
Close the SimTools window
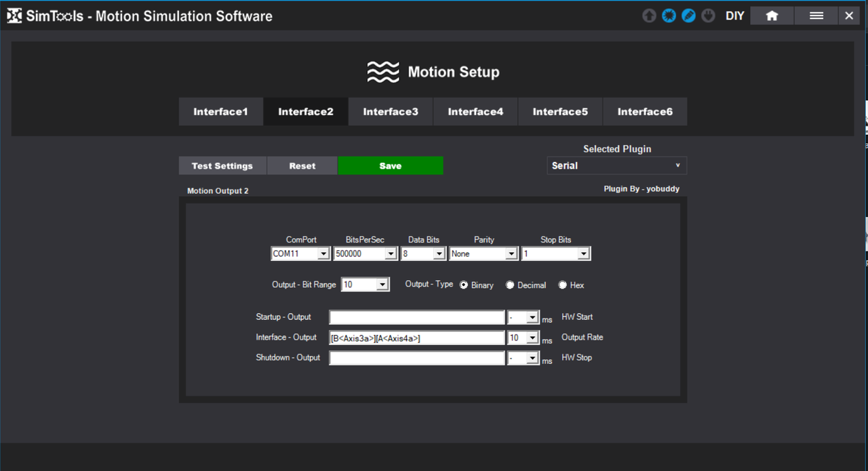(x=849, y=16)
